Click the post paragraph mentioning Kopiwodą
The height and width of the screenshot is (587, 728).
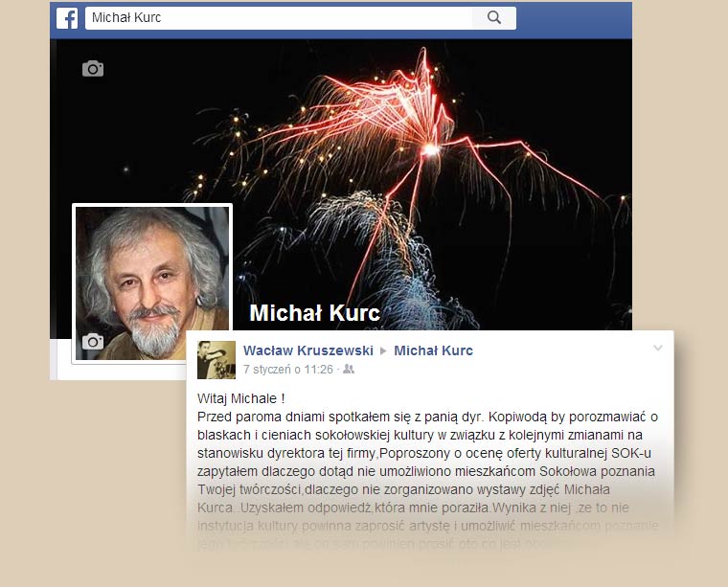click(427, 471)
